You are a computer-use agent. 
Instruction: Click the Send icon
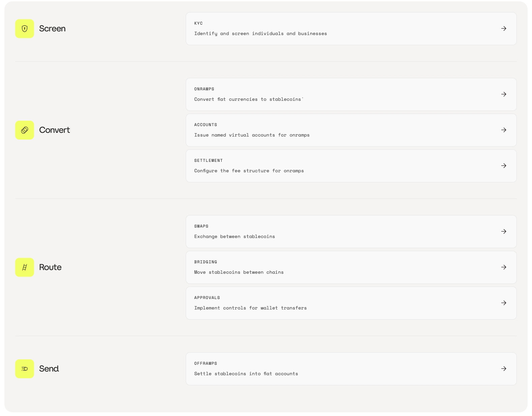coord(25,369)
